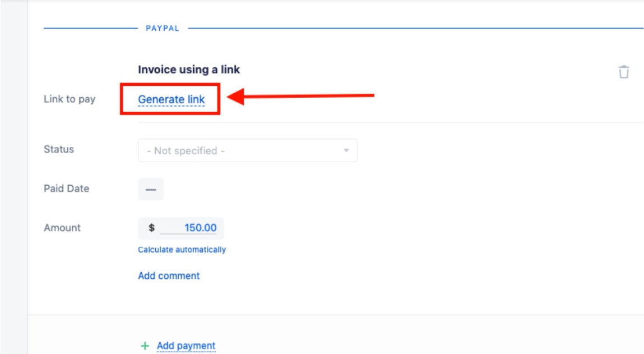The image size is (644, 354).
Task: Click the Amount label
Action: pyautogui.click(x=62, y=228)
